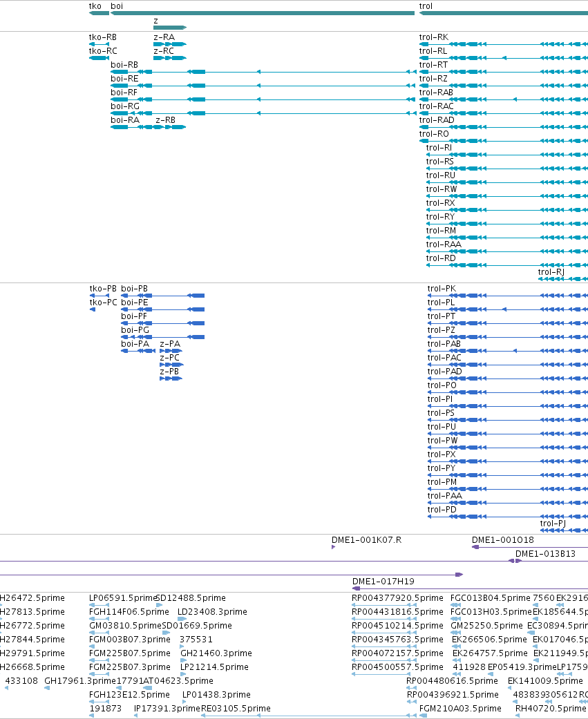
Task: Select the trol-RJ transcript label
Action: [x=551, y=271]
